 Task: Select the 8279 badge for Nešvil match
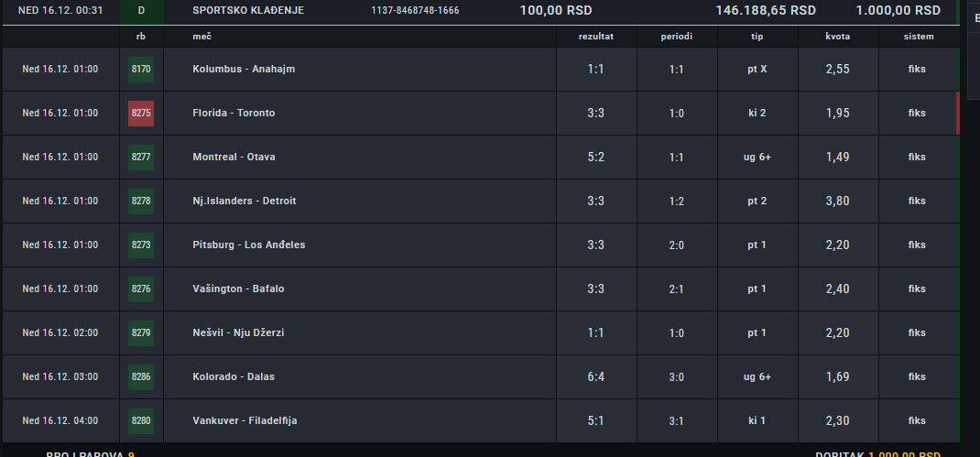[141, 332]
